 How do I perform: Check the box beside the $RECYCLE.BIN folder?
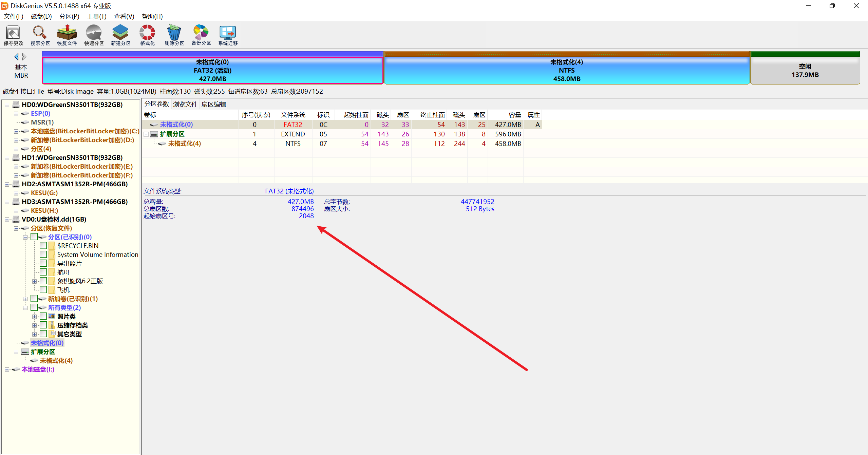(x=43, y=245)
